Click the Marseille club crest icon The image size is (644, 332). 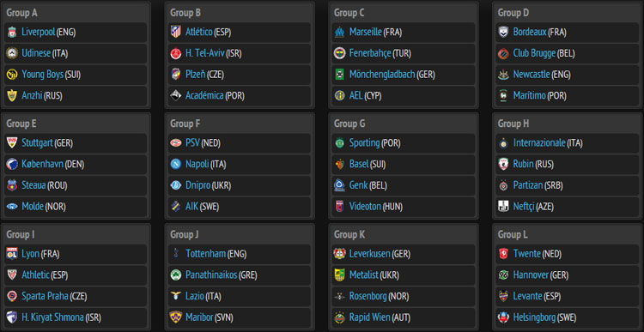tap(339, 32)
